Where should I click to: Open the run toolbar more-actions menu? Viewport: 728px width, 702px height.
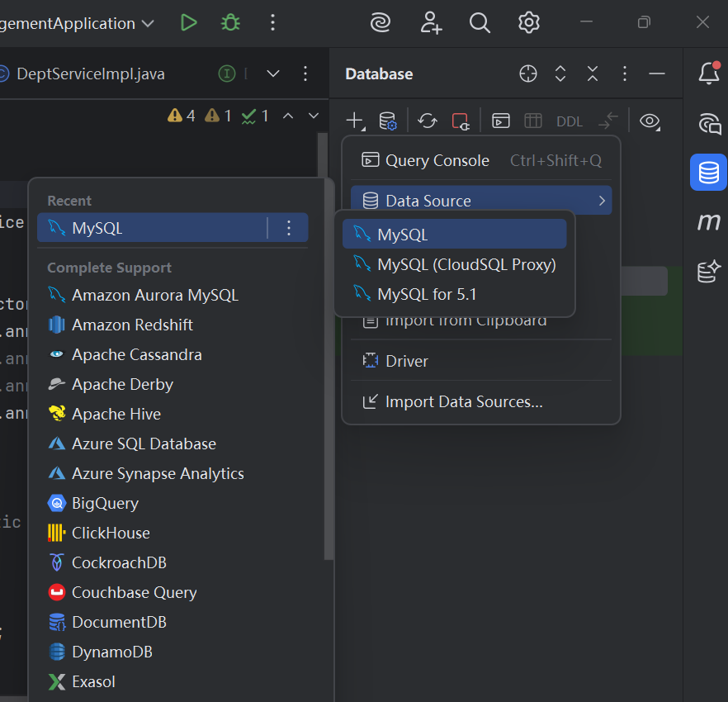[x=272, y=22]
